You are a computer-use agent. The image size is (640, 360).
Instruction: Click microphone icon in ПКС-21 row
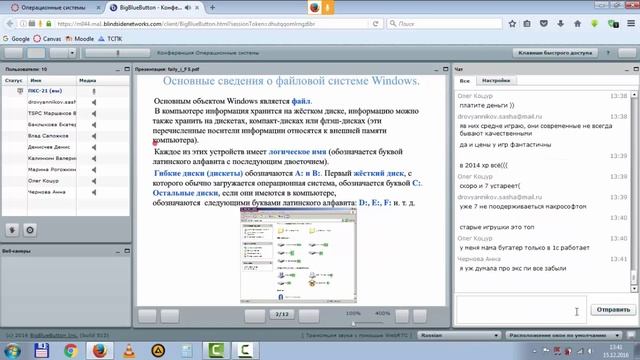coord(94,91)
